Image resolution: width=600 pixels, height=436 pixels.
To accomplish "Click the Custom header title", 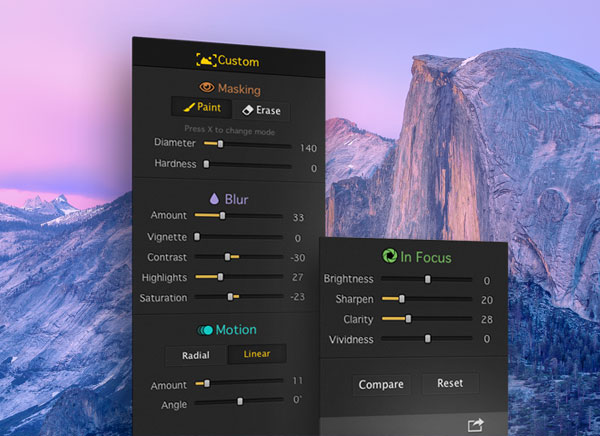I will click(238, 61).
